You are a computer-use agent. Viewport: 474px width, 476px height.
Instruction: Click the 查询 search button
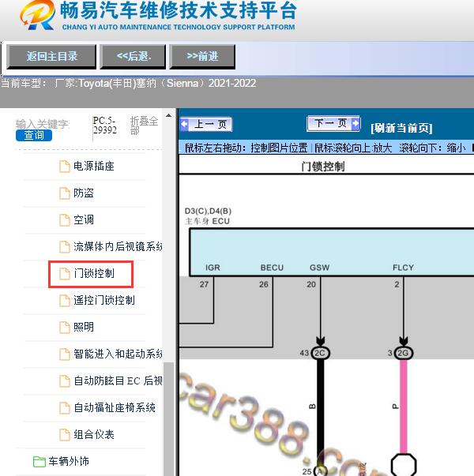point(34,135)
